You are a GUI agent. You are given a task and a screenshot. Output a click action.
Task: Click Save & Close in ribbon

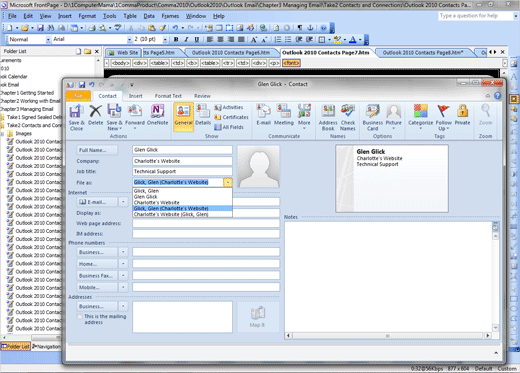coord(76,117)
